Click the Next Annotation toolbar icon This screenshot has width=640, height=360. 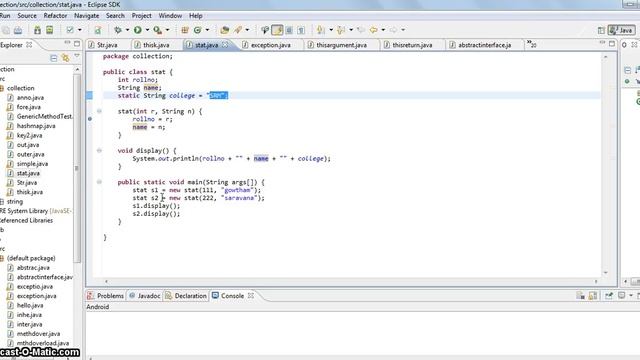pos(321,30)
